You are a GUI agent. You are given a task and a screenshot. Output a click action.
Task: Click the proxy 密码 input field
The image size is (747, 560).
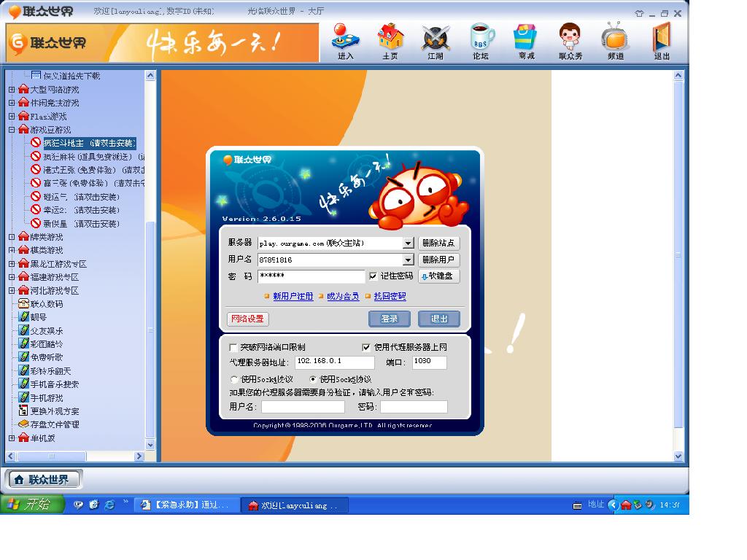[x=414, y=407]
